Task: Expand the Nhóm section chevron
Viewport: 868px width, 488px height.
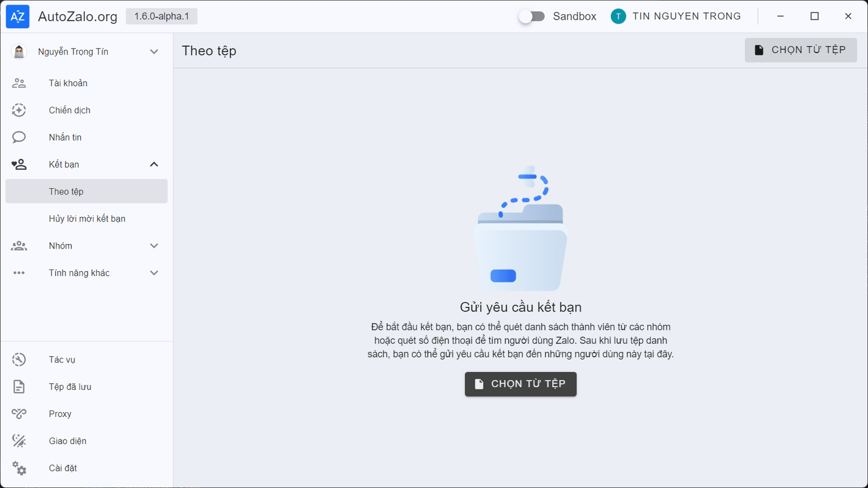Action: tap(154, 246)
